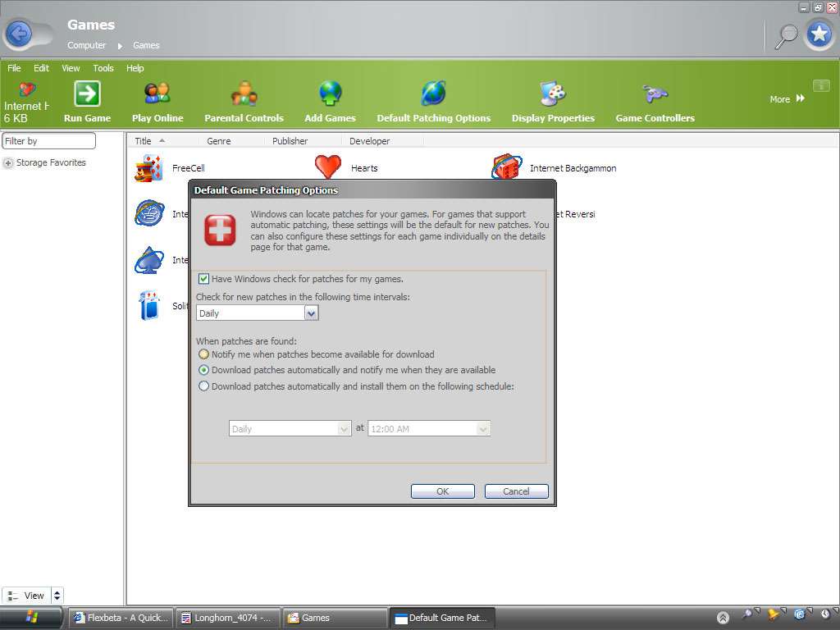Select the Internet Hearts preview icon
Screen dimensions: 840x630
[27, 89]
